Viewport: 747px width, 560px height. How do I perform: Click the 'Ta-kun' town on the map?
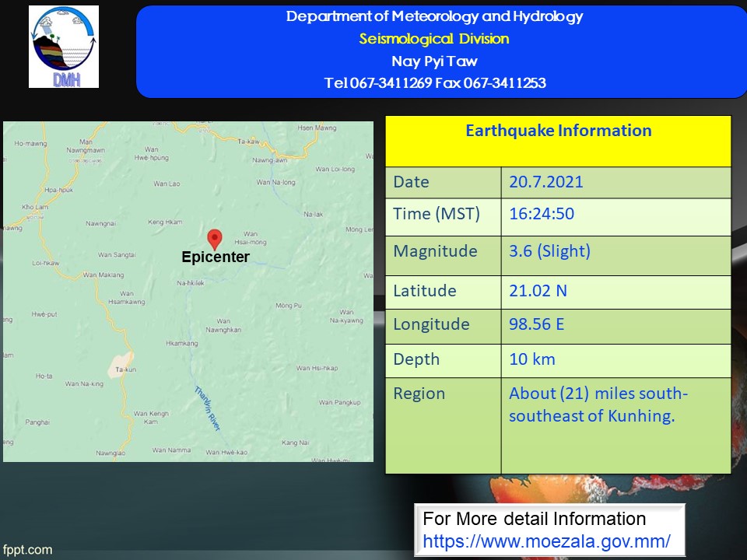(126, 369)
